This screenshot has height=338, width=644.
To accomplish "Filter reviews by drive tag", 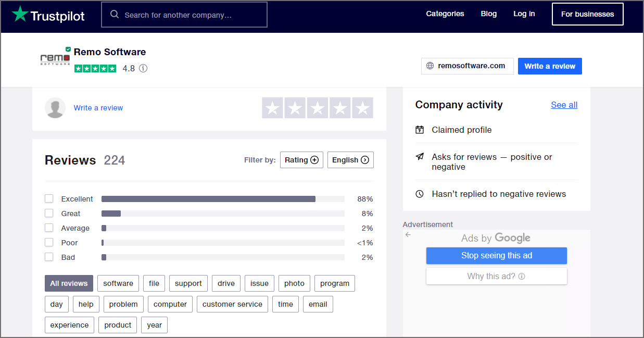I will pyautogui.click(x=226, y=283).
